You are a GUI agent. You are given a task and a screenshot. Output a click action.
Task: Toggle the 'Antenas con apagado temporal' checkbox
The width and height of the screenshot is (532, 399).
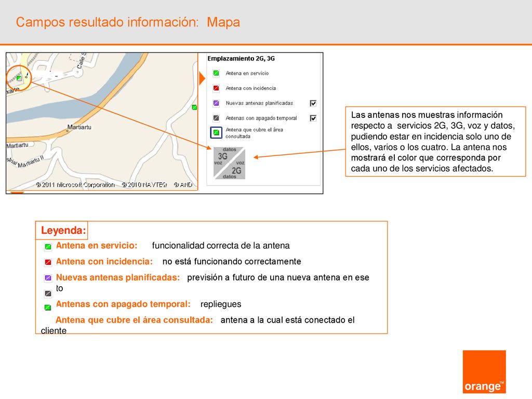click(313, 118)
